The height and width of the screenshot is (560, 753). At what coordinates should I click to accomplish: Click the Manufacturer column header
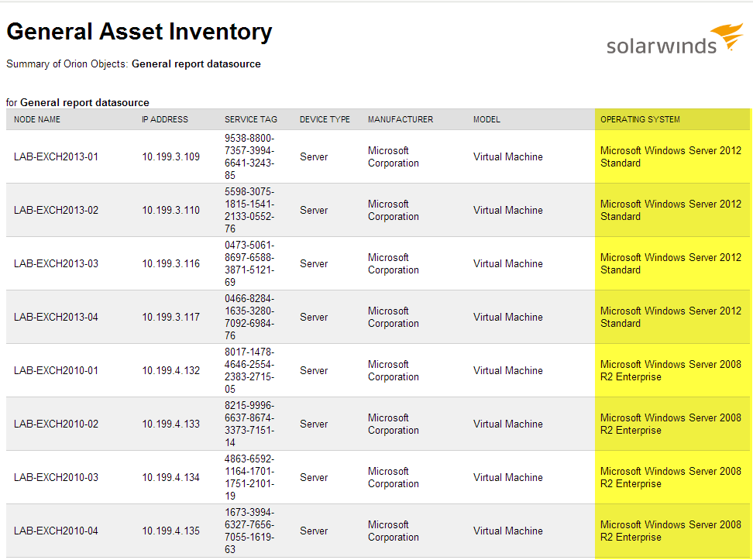click(401, 119)
